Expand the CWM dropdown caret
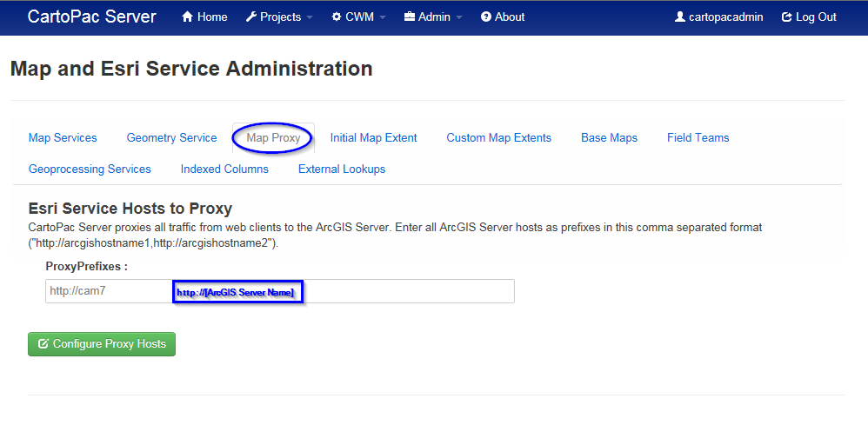868x425 pixels. 383,18
